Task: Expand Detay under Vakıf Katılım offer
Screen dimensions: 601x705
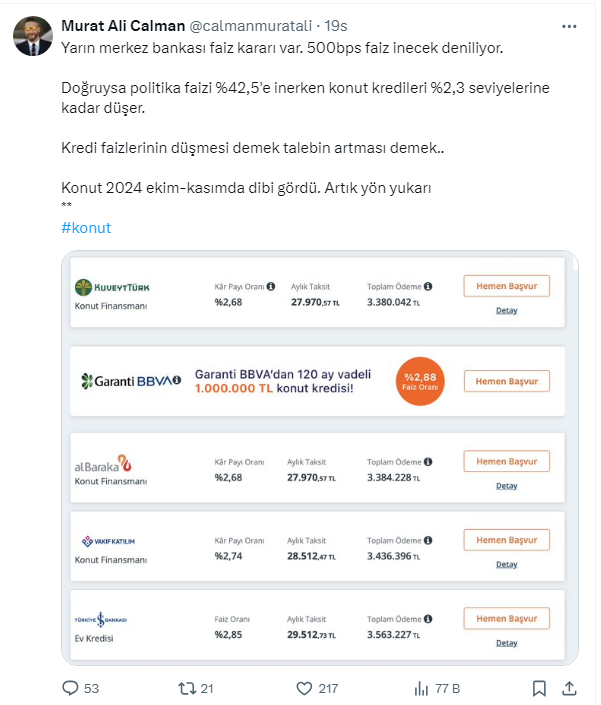Action: (507, 564)
